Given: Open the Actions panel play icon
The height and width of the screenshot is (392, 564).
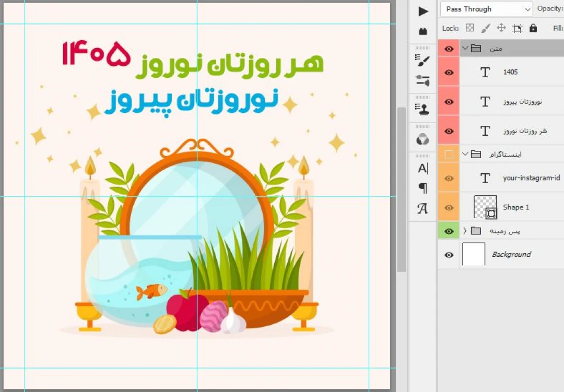Looking at the screenshot, I should coord(423,11).
